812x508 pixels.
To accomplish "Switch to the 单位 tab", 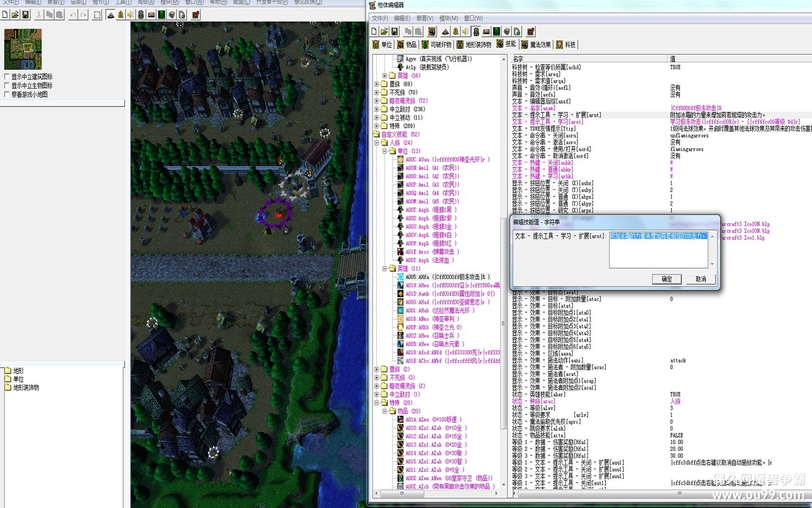I will 383,44.
